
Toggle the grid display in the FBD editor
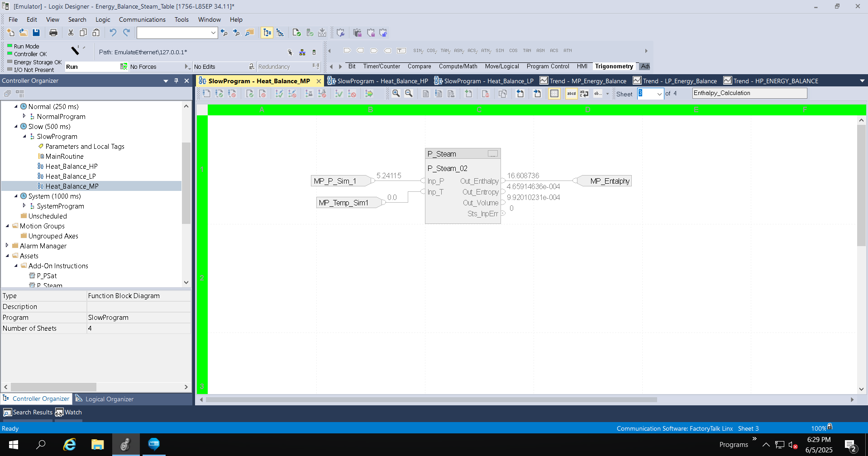pyautogui.click(x=554, y=94)
